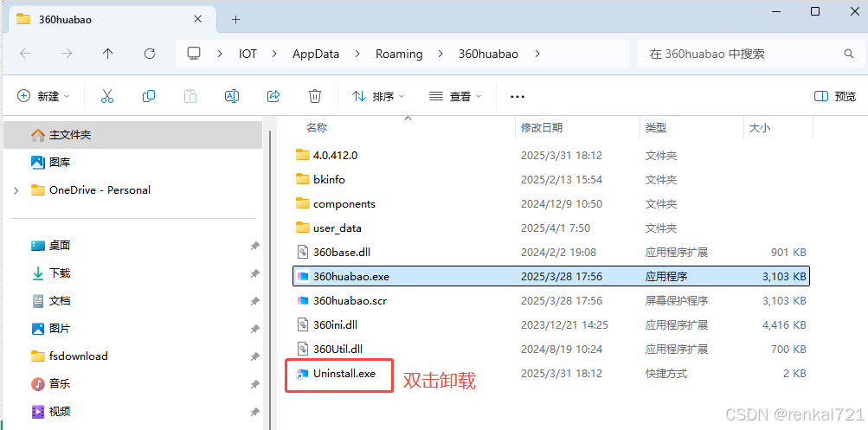The image size is (868, 430).
Task: Unpin 下载 from quick access
Action: coord(254,273)
